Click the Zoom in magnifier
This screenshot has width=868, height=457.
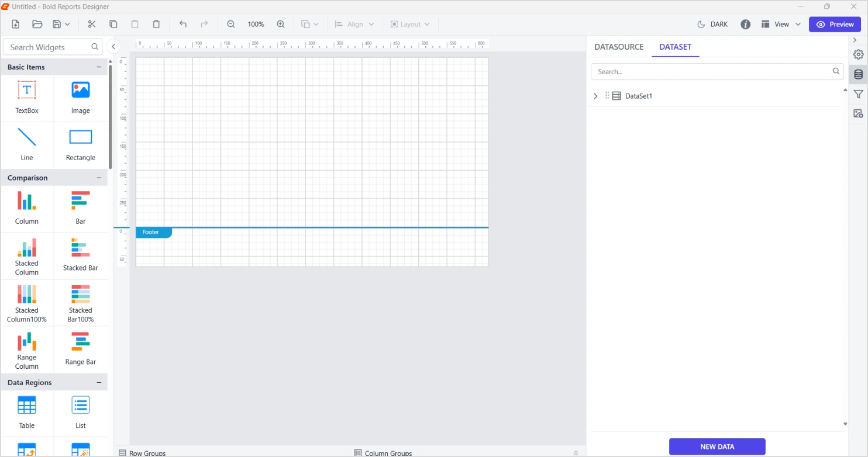pyautogui.click(x=281, y=24)
